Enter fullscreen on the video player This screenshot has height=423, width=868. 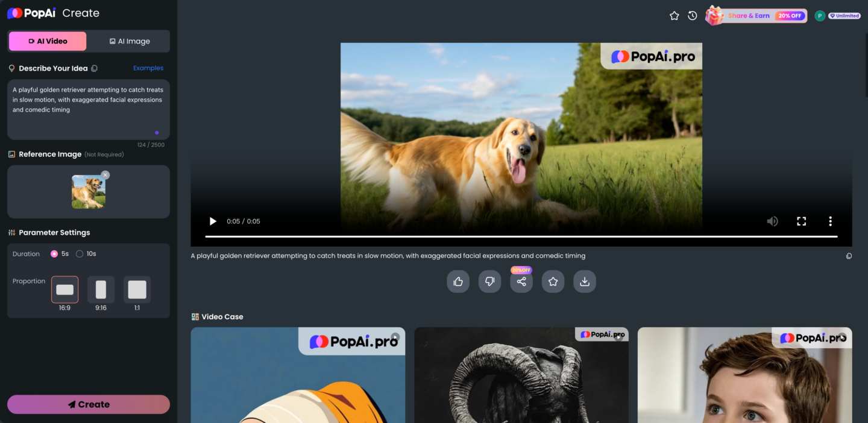(x=801, y=221)
